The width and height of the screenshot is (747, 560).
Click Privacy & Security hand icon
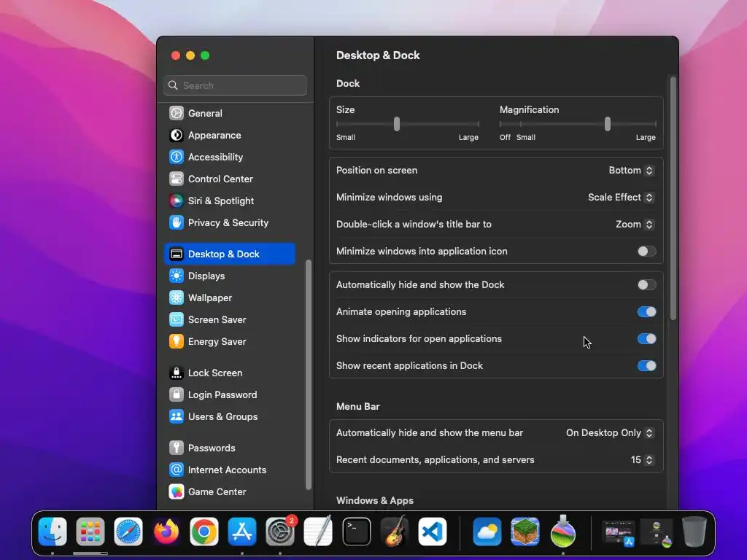[x=177, y=223]
